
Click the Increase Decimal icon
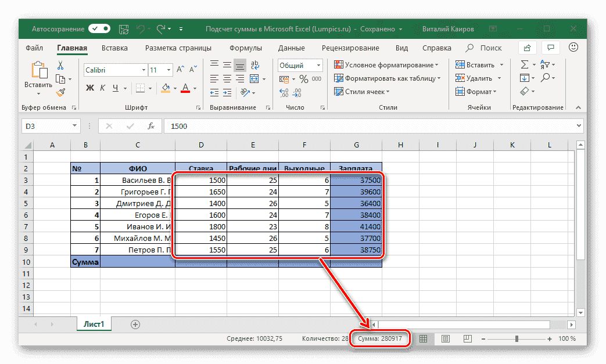pyautogui.click(x=284, y=92)
